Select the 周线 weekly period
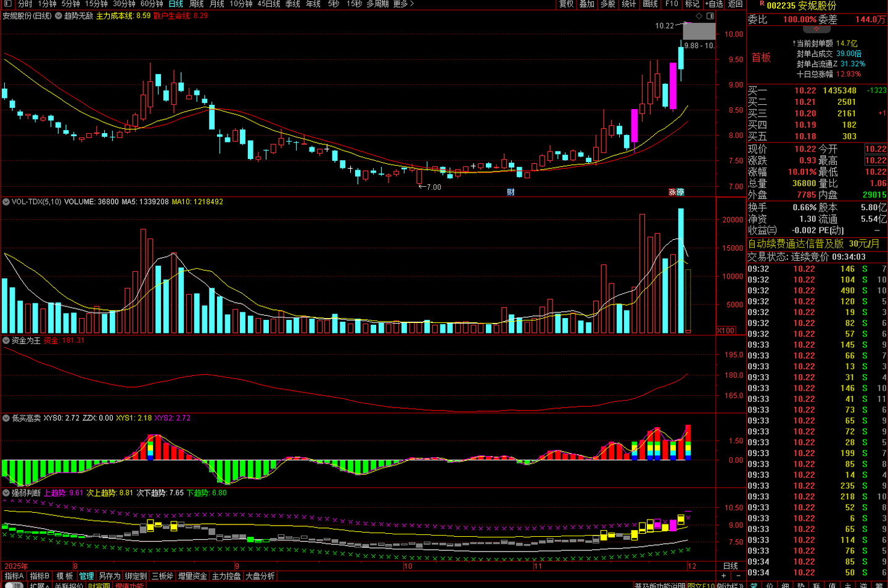888x588 pixels. pyautogui.click(x=196, y=4)
